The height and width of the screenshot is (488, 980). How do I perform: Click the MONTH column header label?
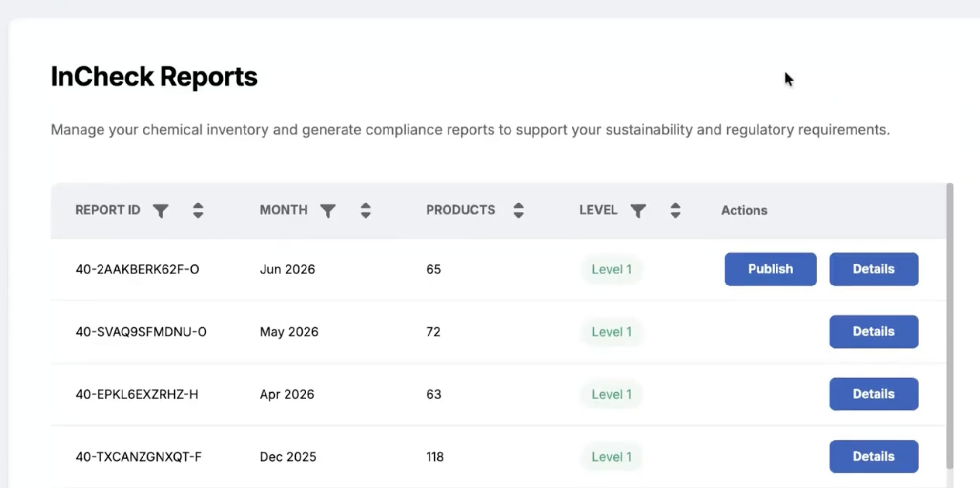coord(284,210)
